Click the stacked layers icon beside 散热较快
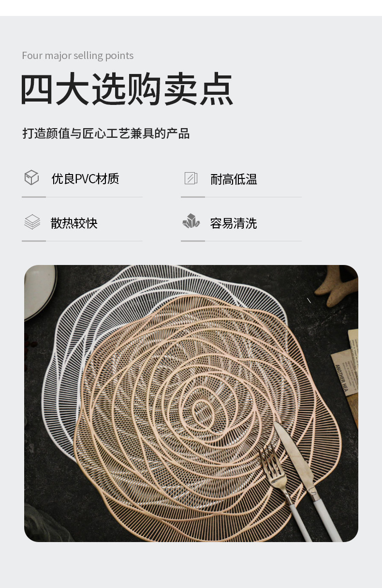Image resolution: width=382 pixels, height=588 pixels. (x=32, y=222)
